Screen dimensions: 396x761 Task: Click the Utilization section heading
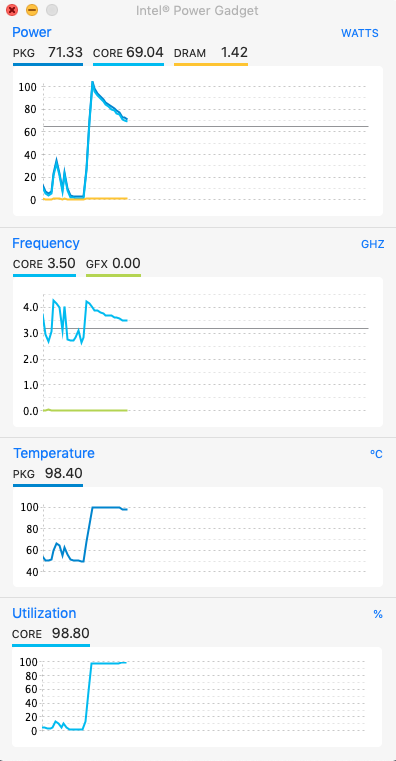click(x=44, y=613)
